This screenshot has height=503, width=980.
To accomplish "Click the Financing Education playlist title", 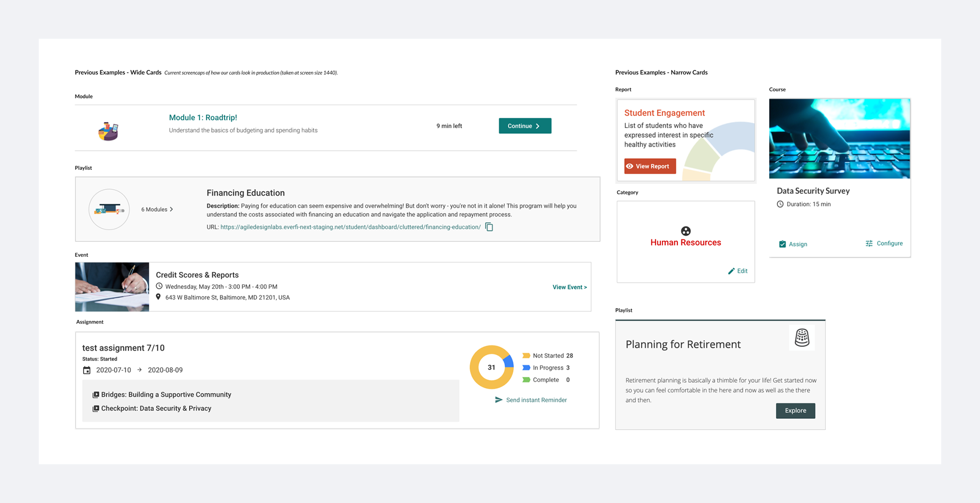I will click(x=246, y=193).
